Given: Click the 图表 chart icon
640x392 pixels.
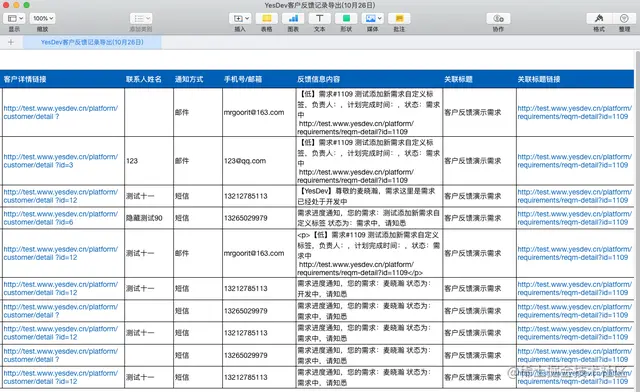Looking at the screenshot, I should pos(293,18).
